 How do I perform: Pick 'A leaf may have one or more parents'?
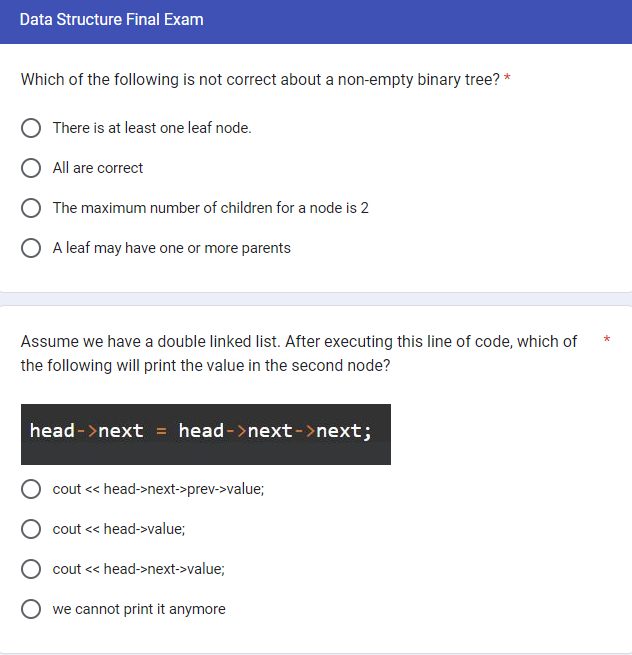click(x=32, y=248)
